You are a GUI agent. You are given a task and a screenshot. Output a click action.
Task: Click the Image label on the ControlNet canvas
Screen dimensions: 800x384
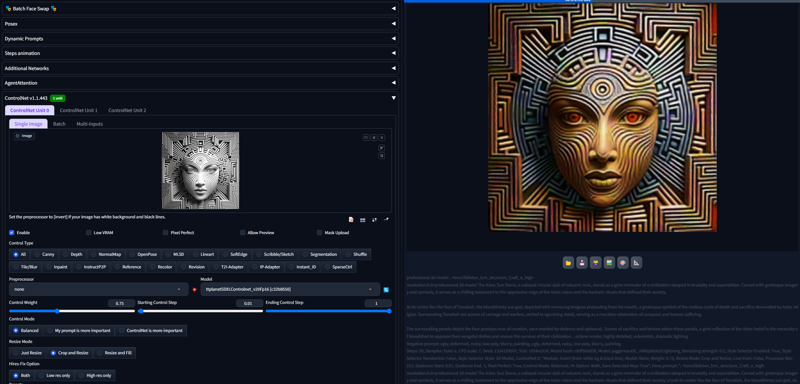tap(24, 136)
